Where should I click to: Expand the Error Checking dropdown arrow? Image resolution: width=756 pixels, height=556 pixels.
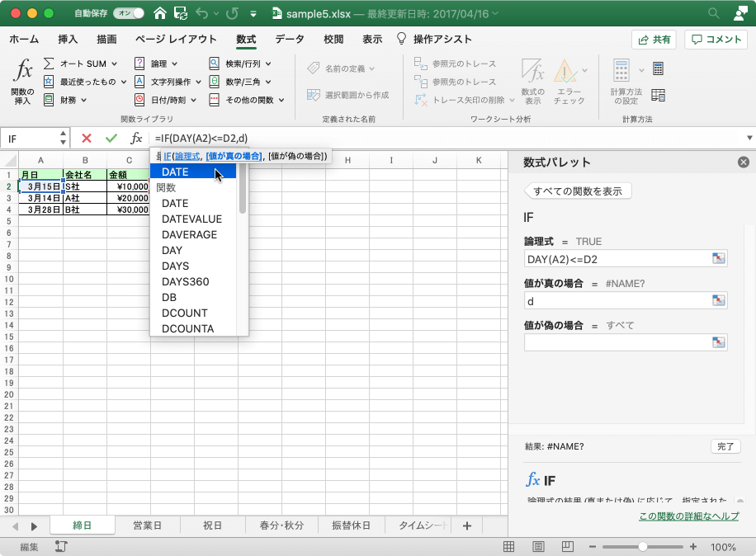pyautogui.click(x=585, y=70)
